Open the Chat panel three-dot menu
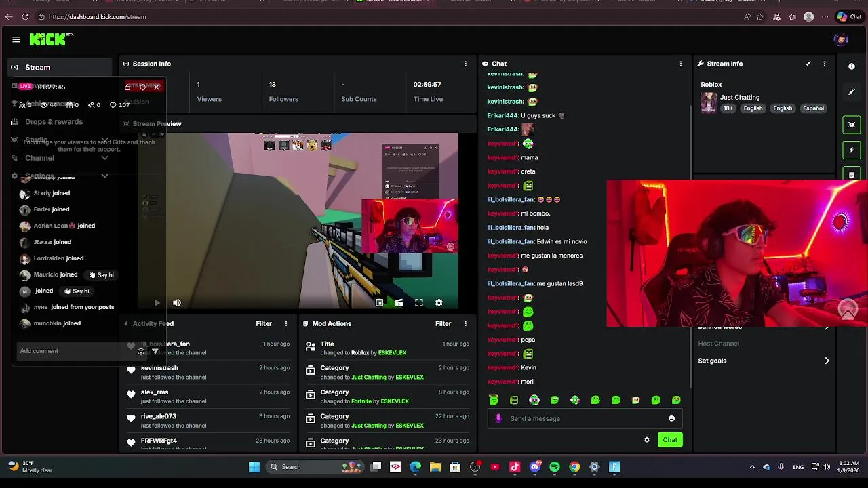The width and height of the screenshot is (868, 488). (x=681, y=64)
